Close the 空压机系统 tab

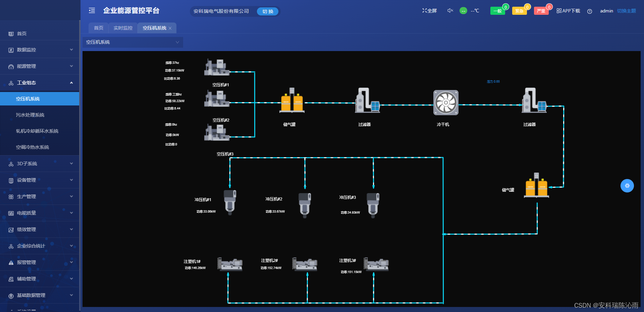pyautogui.click(x=170, y=28)
